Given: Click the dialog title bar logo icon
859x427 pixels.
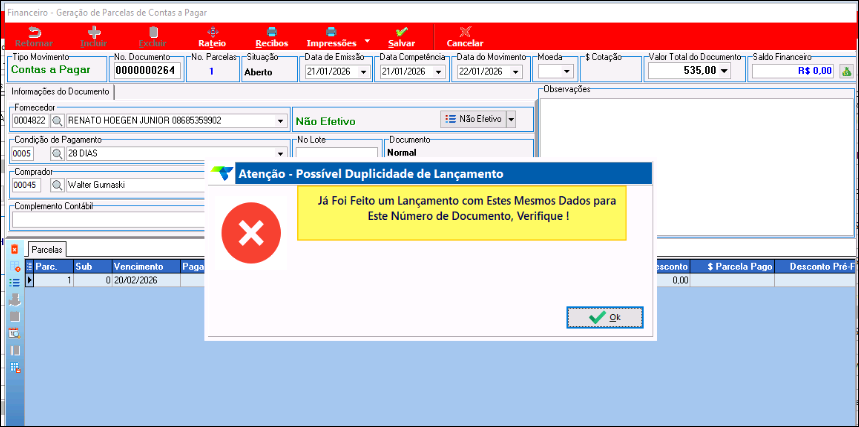Looking at the screenshot, I should coord(221,174).
